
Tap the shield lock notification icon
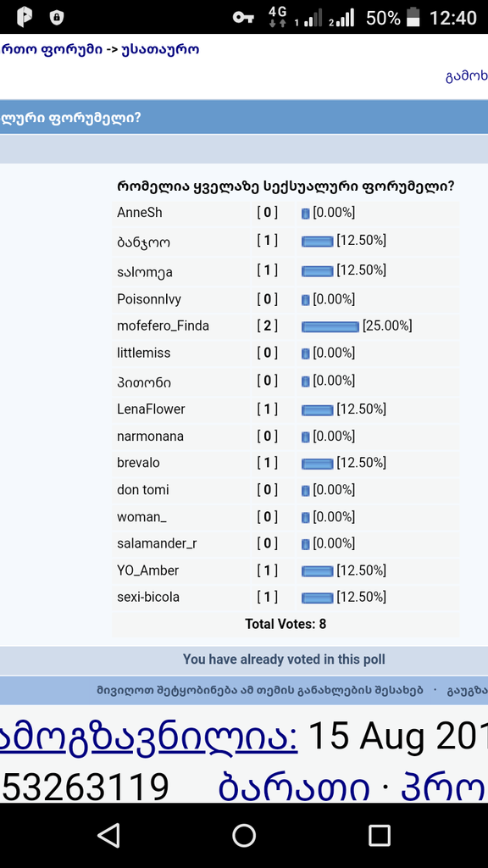pos(57,18)
